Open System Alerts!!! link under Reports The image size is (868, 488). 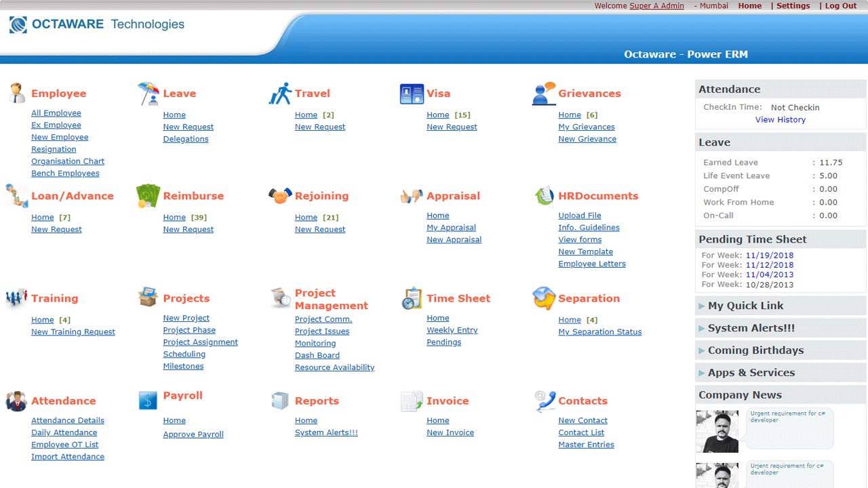(326, 432)
